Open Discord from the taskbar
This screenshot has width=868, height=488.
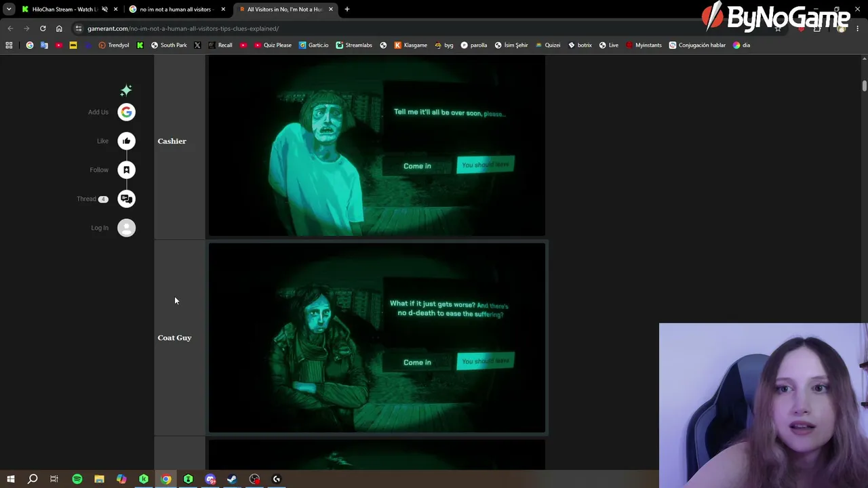[210, 479]
